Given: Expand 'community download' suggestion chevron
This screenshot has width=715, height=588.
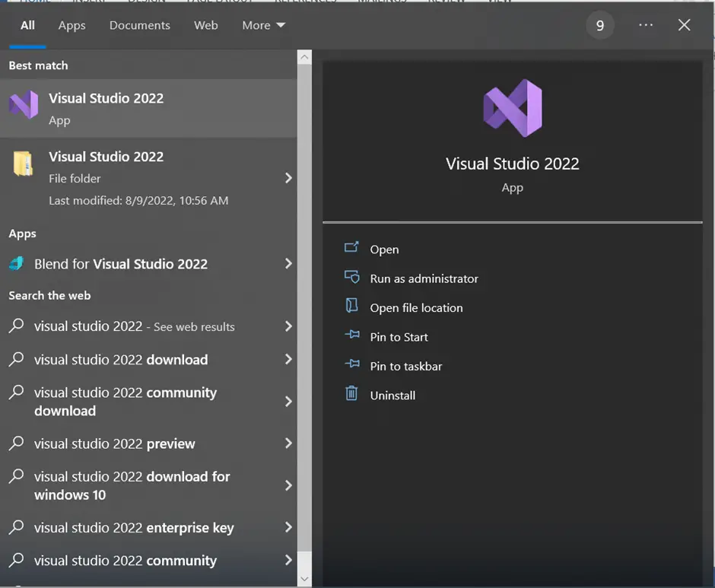Looking at the screenshot, I should click(288, 402).
